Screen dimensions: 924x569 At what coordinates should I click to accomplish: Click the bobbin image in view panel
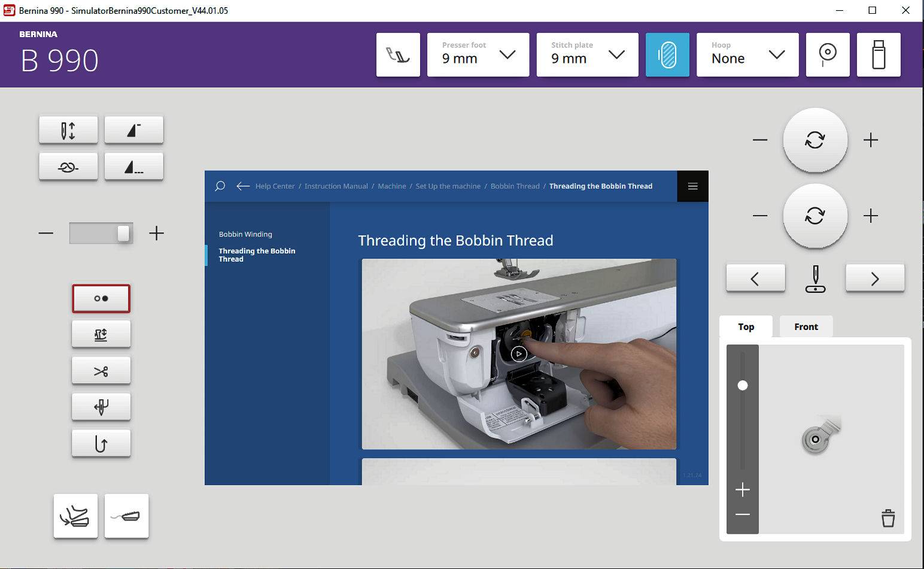point(821,435)
